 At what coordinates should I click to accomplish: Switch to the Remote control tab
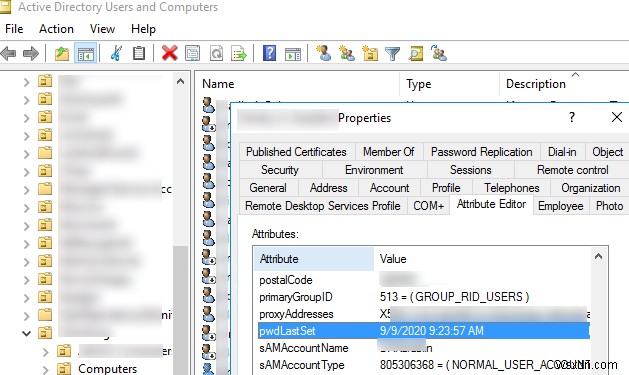(x=572, y=170)
